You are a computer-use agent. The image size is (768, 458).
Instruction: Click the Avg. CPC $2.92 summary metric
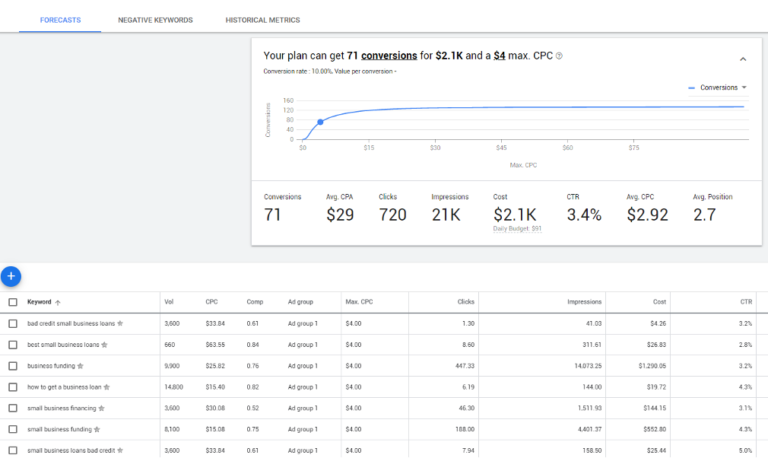pos(647,209)
